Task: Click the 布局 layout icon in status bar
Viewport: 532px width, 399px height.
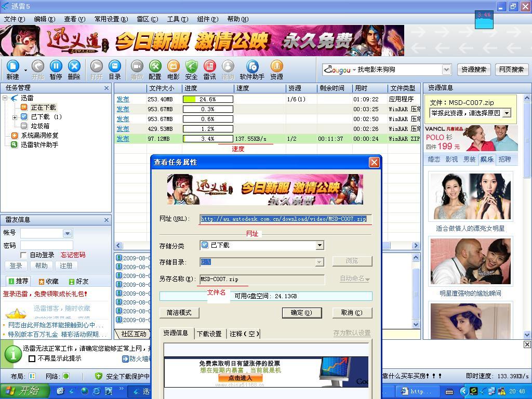Action: coord(32,376)
